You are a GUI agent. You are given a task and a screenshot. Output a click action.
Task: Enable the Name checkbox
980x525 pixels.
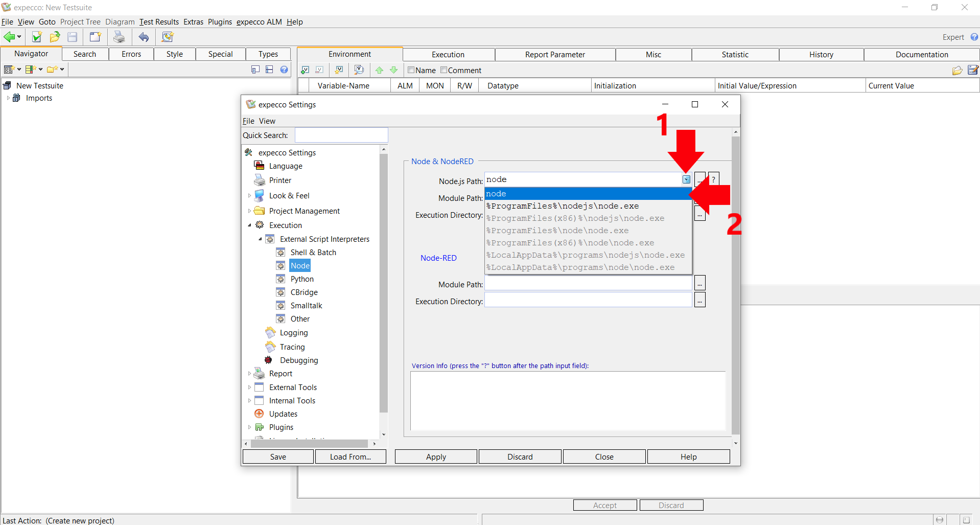click(411, 70)
